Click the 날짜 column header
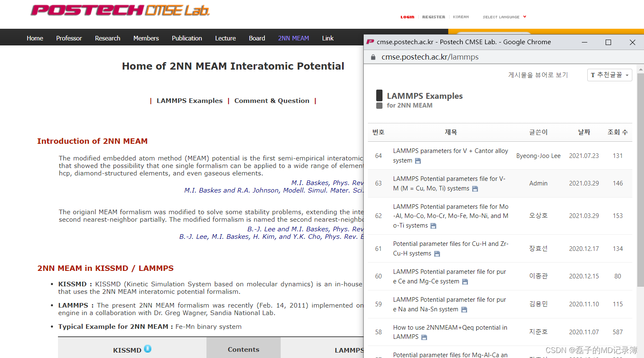 tap(584, 132)
